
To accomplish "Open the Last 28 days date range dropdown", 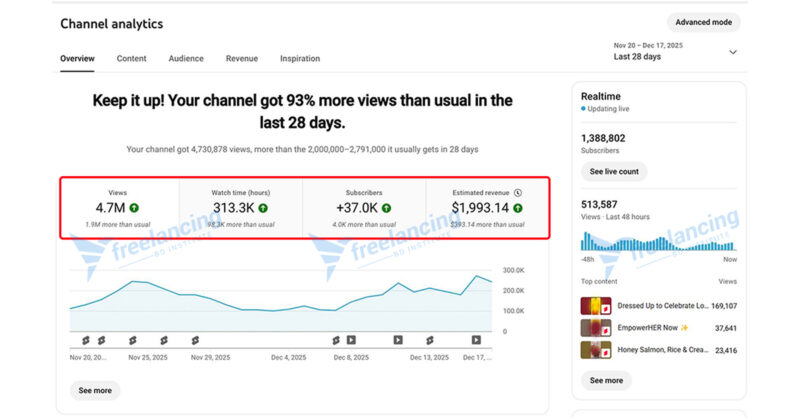I will (x=732, y=52).
